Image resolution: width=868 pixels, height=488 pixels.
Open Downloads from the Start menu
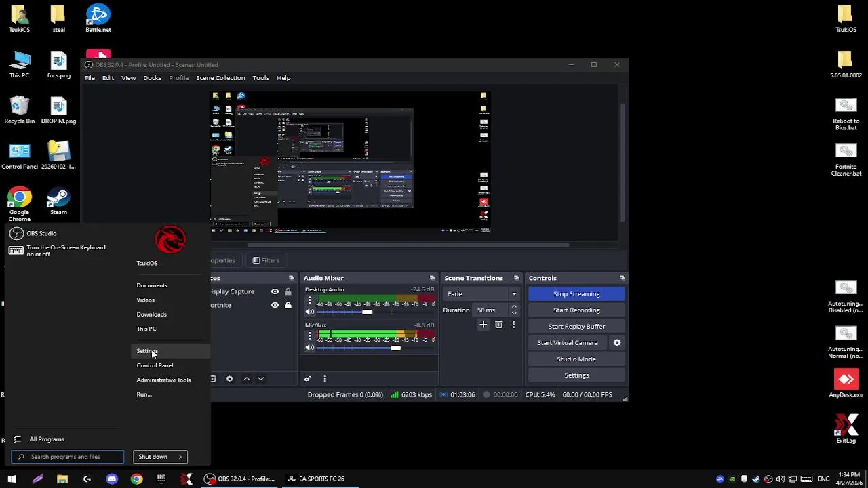[x=151, y=314]
